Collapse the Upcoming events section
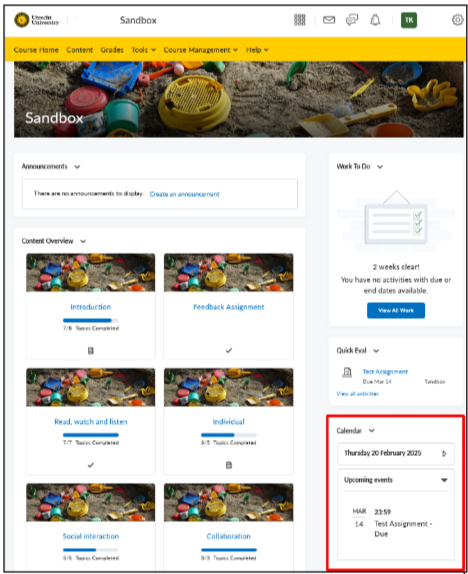 click(x=444, y=480)
